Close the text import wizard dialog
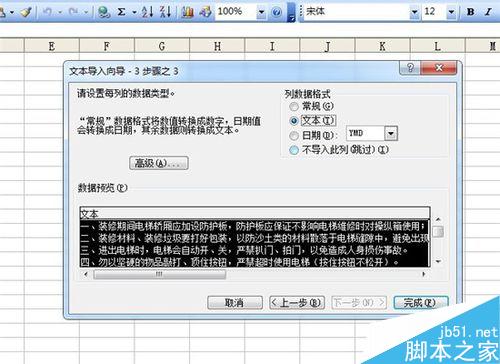 coord(439,68)
